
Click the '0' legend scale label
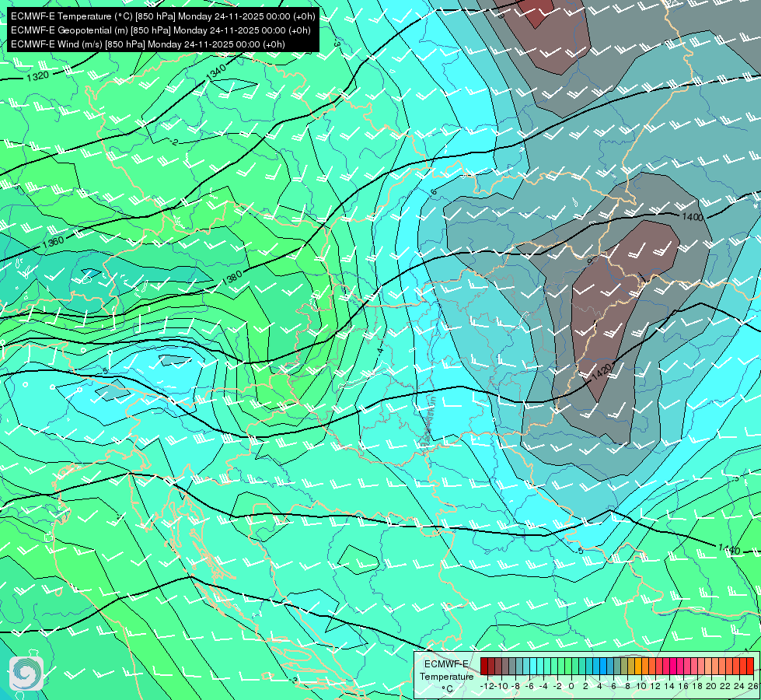571,686
